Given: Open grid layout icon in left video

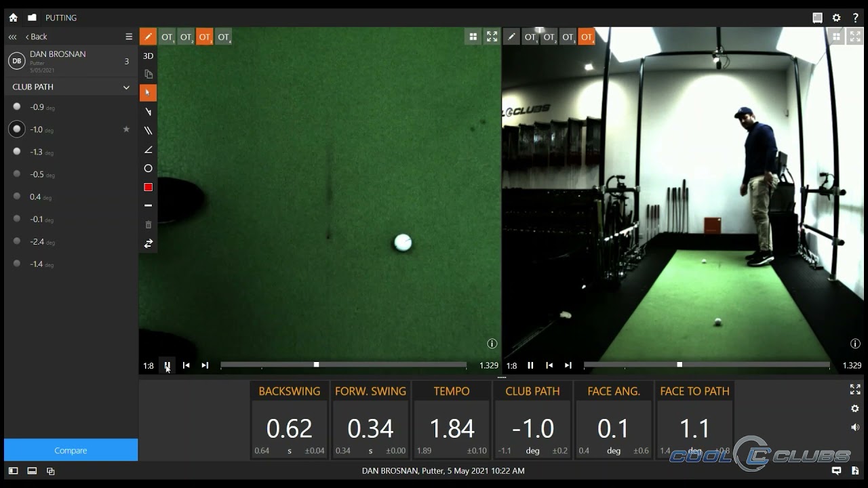Looking at the screenshot, I should [473, 37].
